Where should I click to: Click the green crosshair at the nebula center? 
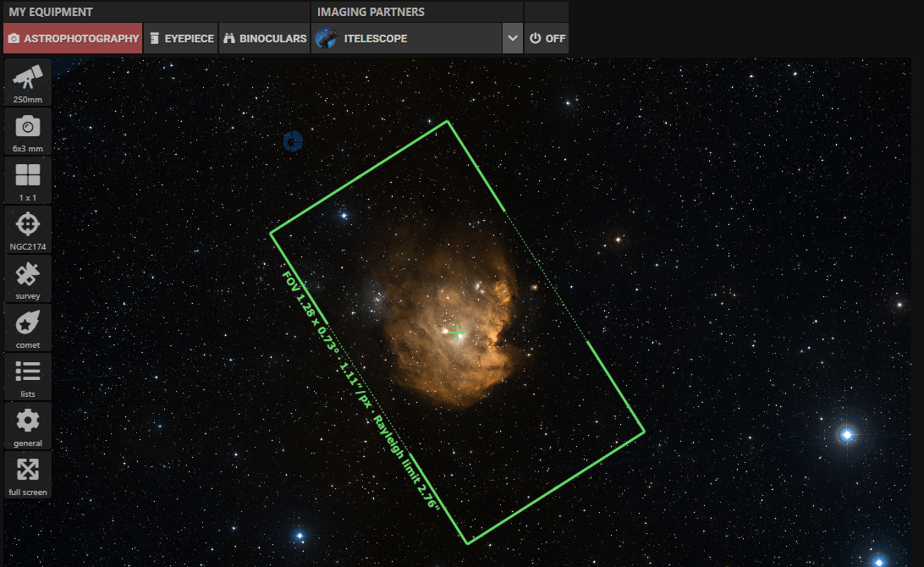click(459, 333)
